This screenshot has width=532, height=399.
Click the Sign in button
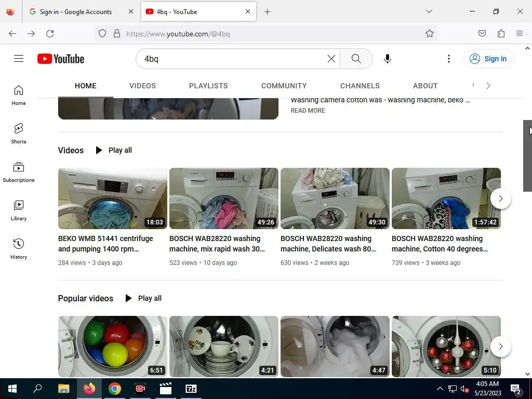[489, 59]
